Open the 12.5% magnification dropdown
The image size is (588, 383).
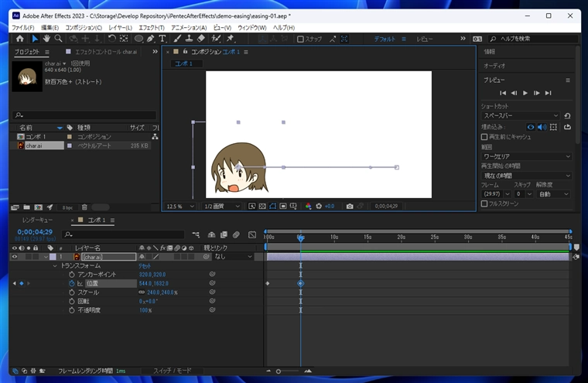pos(180,206)
